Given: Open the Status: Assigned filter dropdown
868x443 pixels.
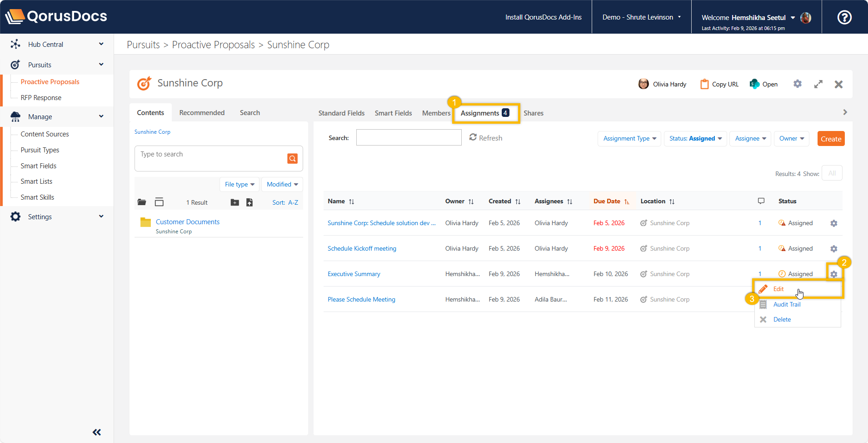Looking at the screenshot, I should coord(695,139).
